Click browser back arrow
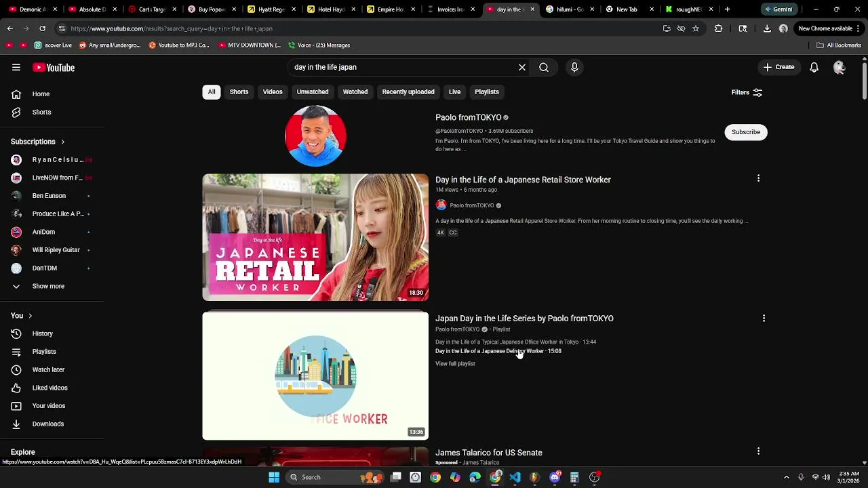 click(9, 28)
